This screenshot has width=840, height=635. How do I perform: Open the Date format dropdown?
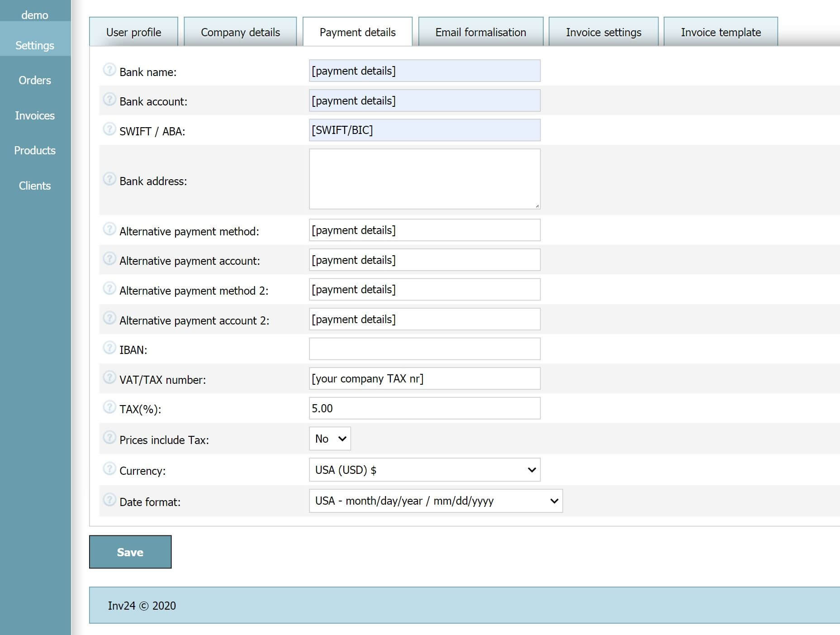[x=435, y=501]
